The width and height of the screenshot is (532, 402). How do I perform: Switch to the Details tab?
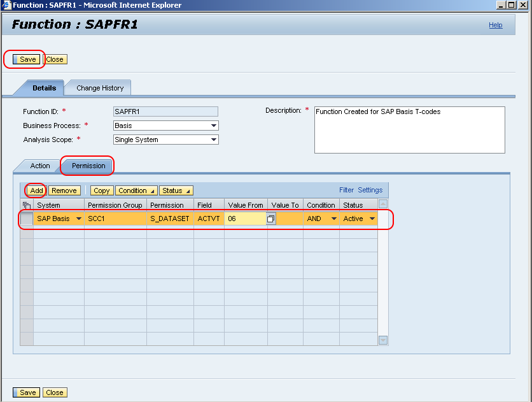44,88
